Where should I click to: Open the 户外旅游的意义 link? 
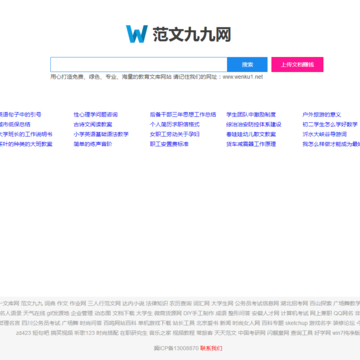point(322,115)
